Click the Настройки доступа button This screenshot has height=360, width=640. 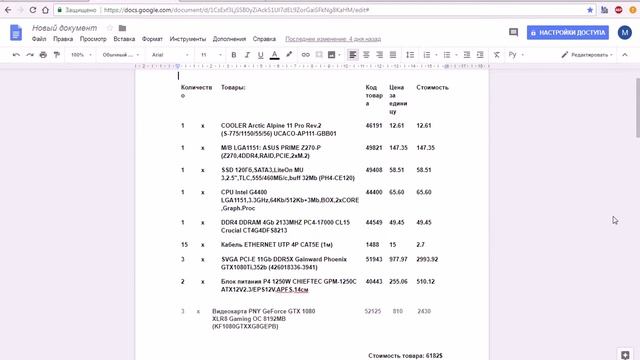tap(568, 33)
